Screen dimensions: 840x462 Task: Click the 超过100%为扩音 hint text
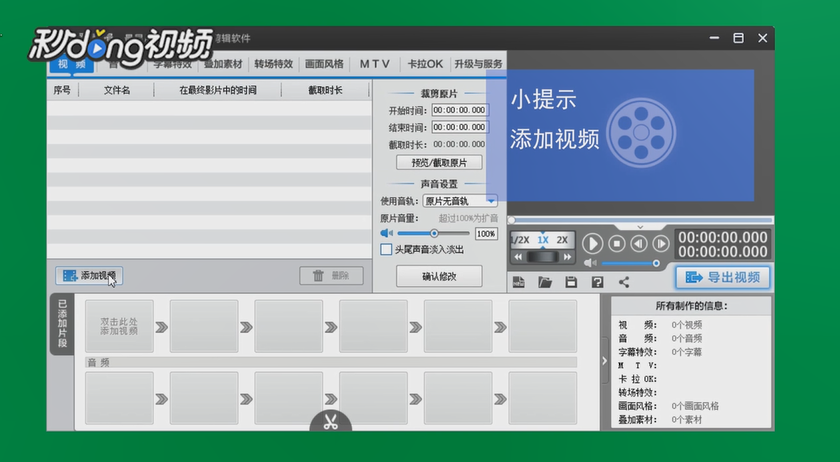[x=468, y=218]
